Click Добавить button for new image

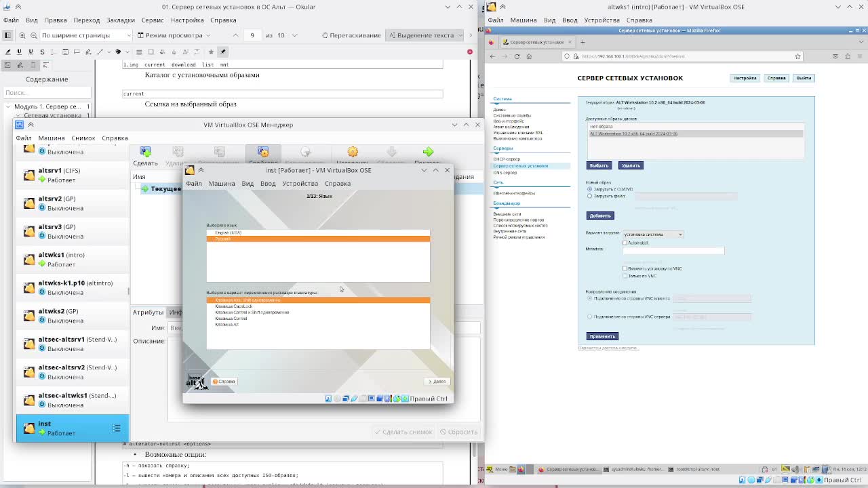click(600, 216)
